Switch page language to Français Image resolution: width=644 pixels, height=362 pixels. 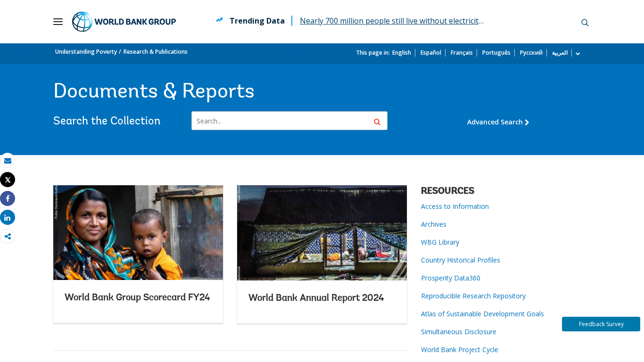tap(461, 53)
